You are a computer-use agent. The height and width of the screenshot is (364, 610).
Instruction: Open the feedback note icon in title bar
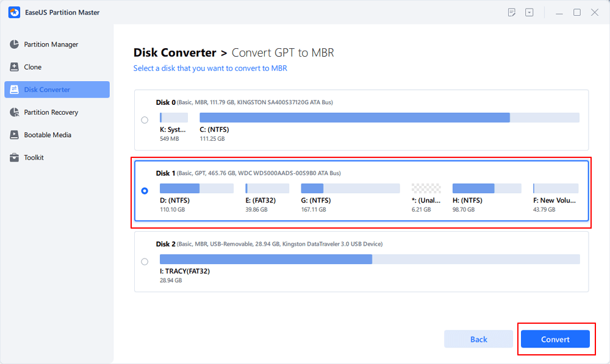point(512,12)
